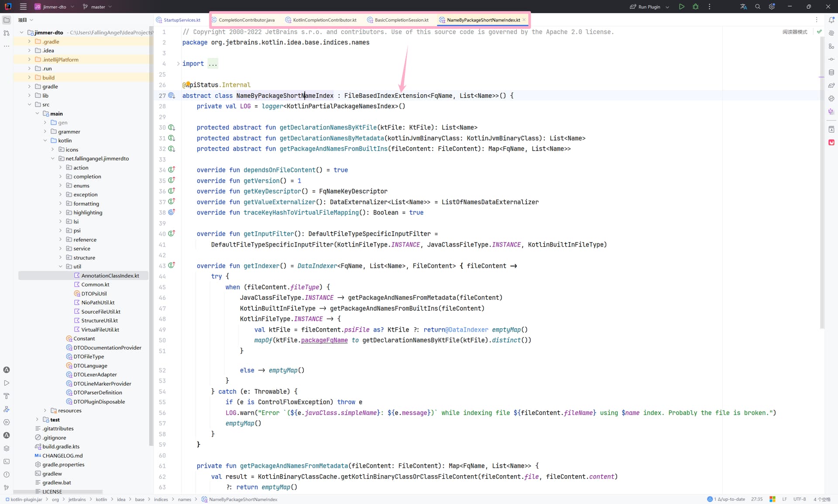Start debugging with the bug icon
The image size is (838, 504).
click(x=695, y=7)
